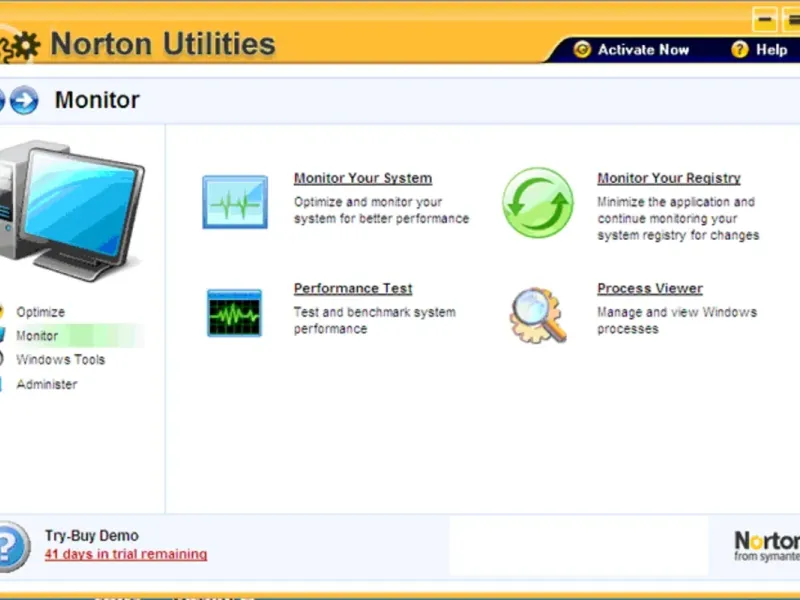Select Optimize in the sidebar
The width and height of the screenshot is (800, 600).
point(40,312)
